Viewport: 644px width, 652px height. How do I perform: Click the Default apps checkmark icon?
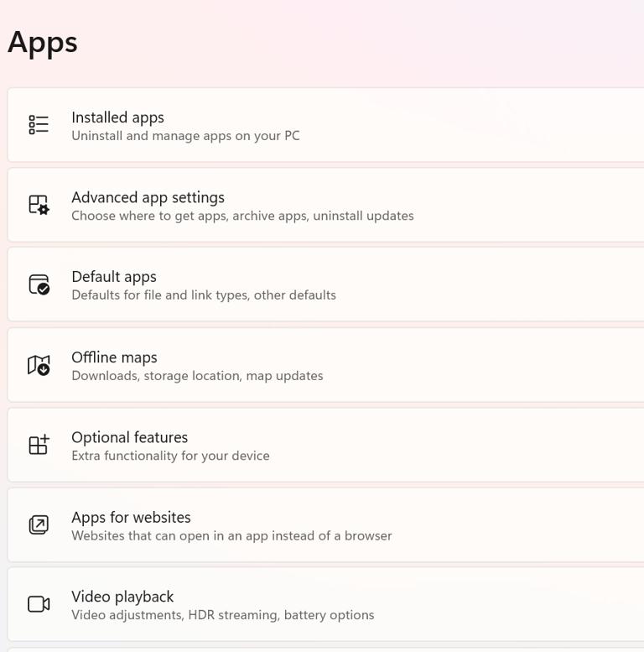(x=39, y=284)
